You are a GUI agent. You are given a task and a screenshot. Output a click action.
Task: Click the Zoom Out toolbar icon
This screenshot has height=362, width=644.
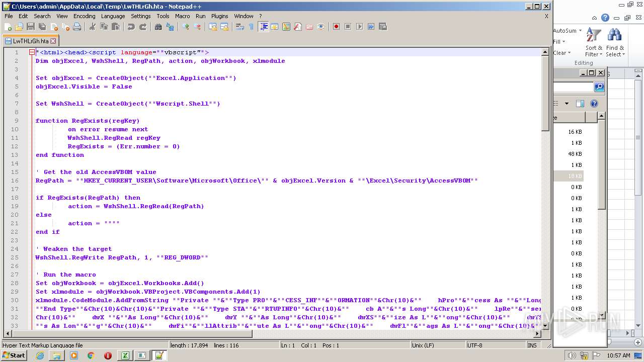[197, 27]
